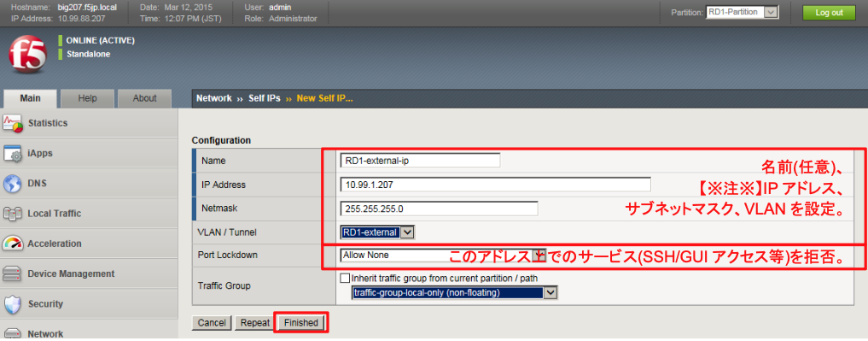The image size is (868, 341).
Task: Open Statistics chart icon in sidebar
Action: tap(12, 123)
